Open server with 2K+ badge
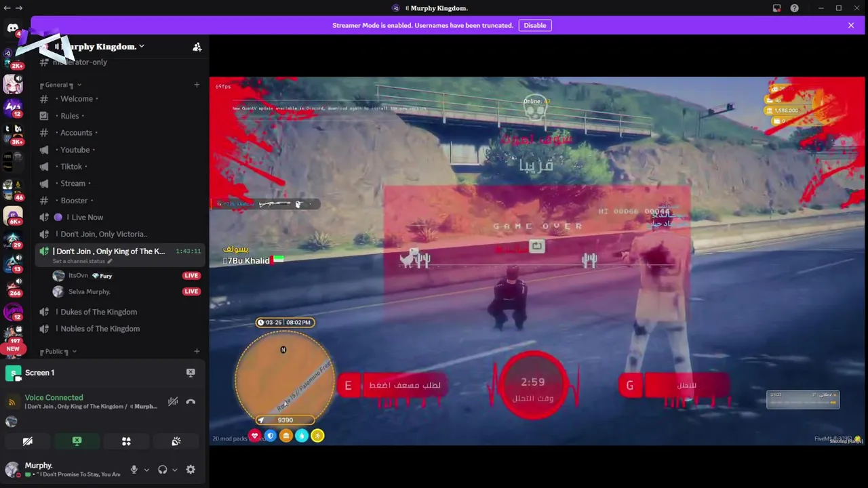 (13, 59)
